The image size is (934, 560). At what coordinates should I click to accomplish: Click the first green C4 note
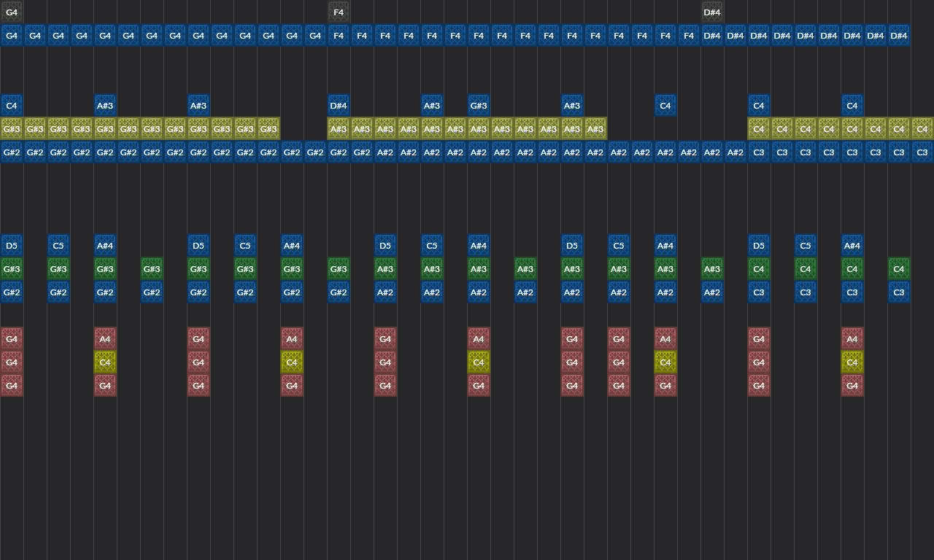[759, 269]
